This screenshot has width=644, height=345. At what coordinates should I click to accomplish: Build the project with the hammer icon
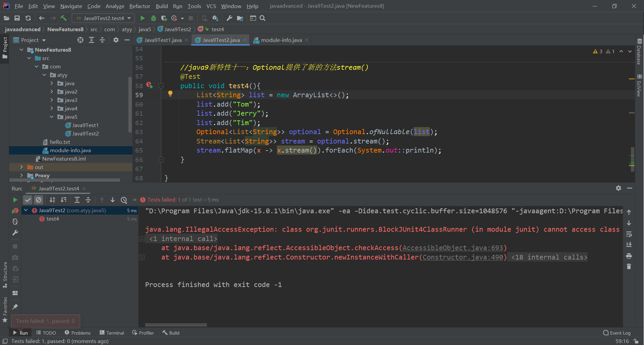point(64,18)
